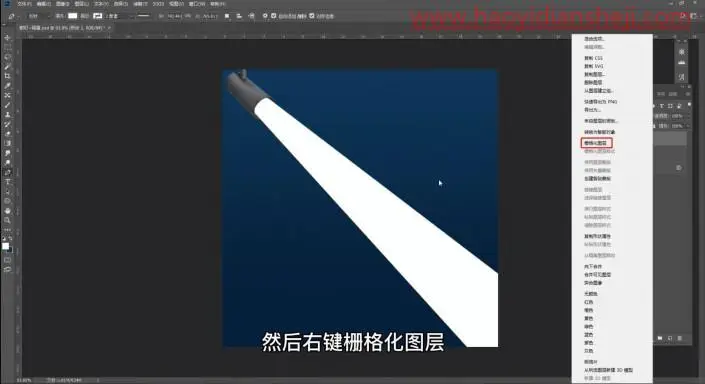
Task: Choose 从所选图层新建 3D 模型 in menu
Action: pos(608,370)
